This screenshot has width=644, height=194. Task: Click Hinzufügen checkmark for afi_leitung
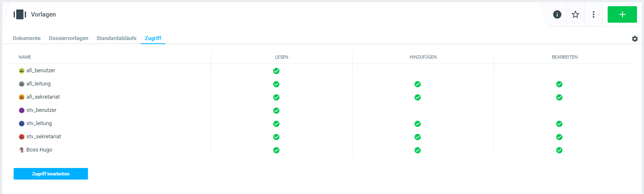pos(418,84)
